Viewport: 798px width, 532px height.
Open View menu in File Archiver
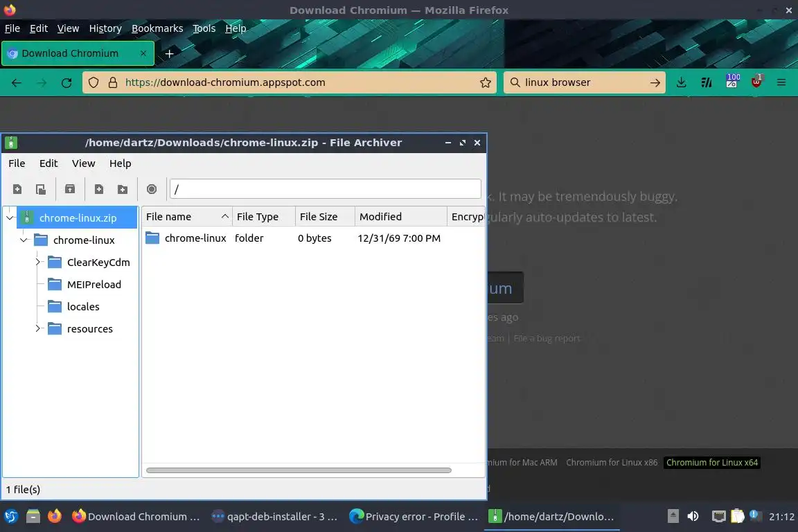[83, 163]
